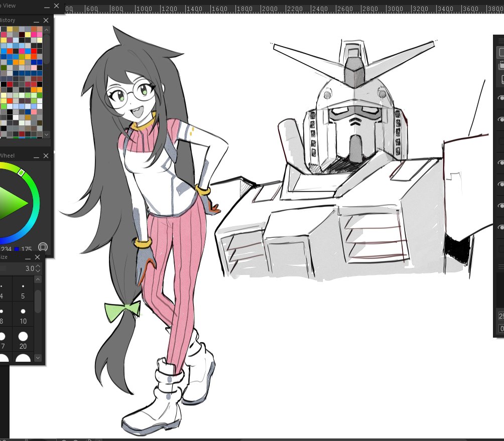Click the 234 color value in Color Wheel
Image resolution: width=504 pixels, height=441 pixels.
tap(6, 249)
